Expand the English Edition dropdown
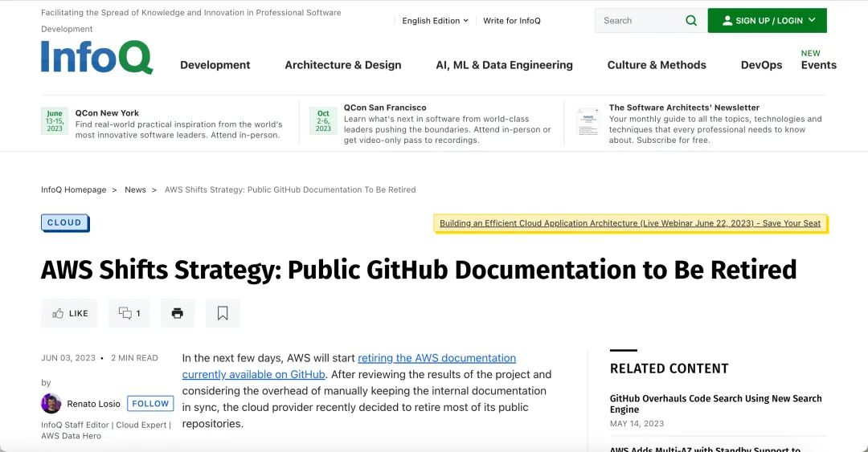 pos(435,20)
